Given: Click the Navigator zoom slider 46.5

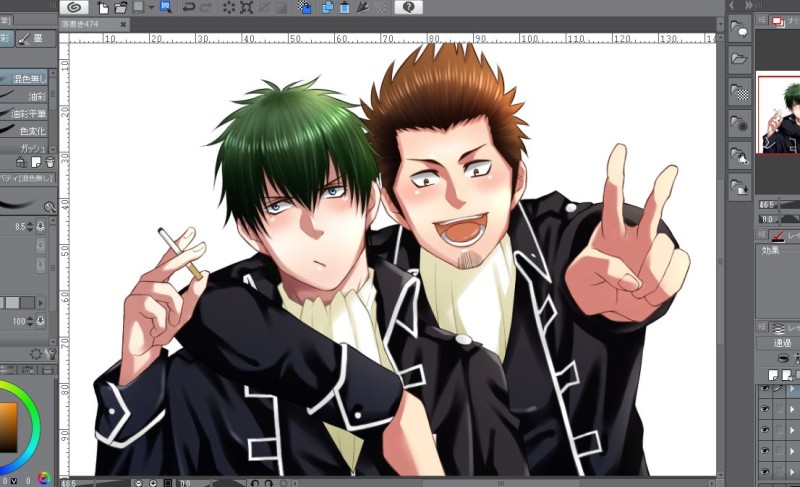Looking at the screenshot, I should point(779,204).
